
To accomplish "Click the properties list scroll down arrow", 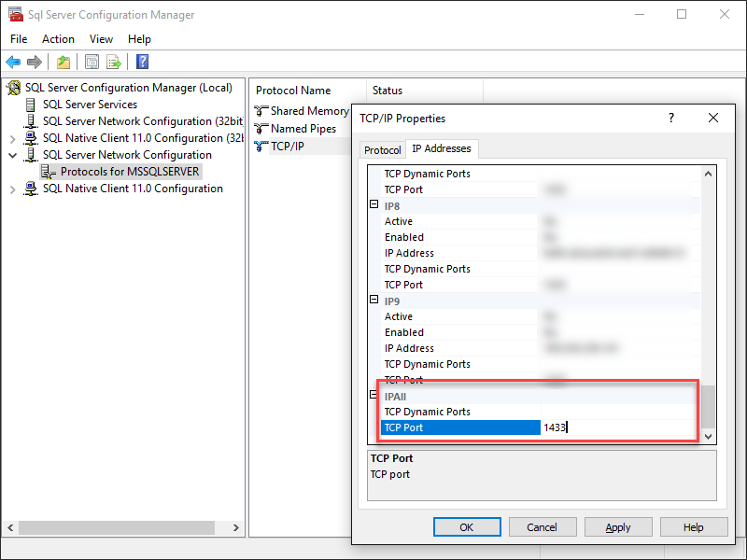I will [x=709, y=436].
